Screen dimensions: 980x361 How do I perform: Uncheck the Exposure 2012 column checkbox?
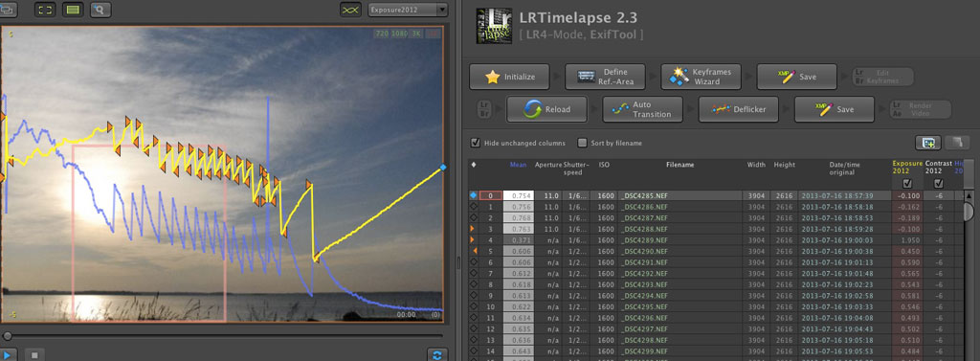coord(907,183)
